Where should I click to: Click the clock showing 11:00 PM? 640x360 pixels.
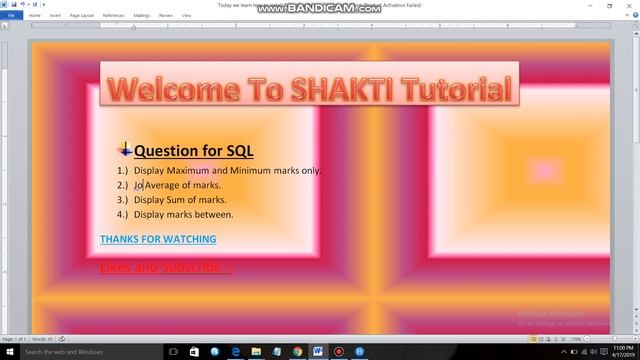point(623,351)
